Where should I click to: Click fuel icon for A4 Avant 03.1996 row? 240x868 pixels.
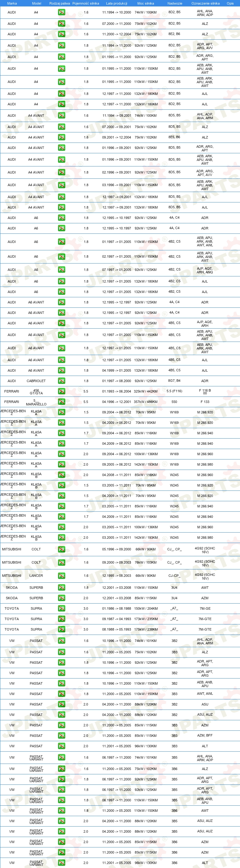pos(62,185)
